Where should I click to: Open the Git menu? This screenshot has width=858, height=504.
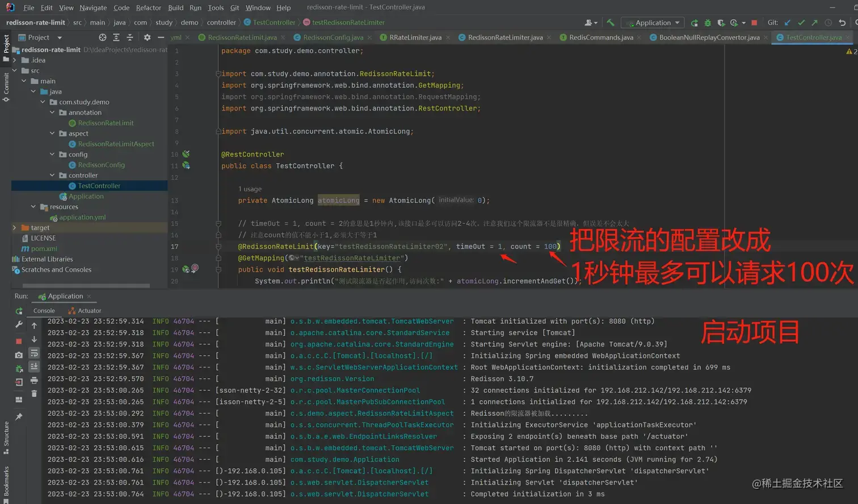(234, 7)
